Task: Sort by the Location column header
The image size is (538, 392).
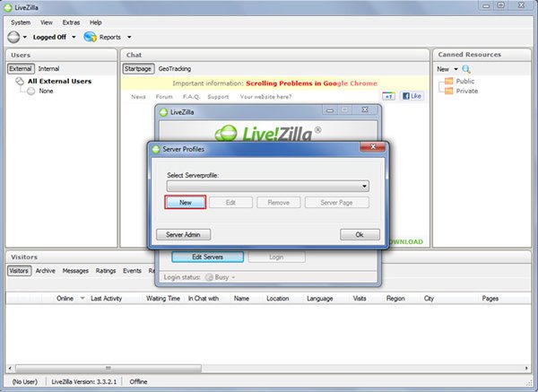Action: coord(278,299)
